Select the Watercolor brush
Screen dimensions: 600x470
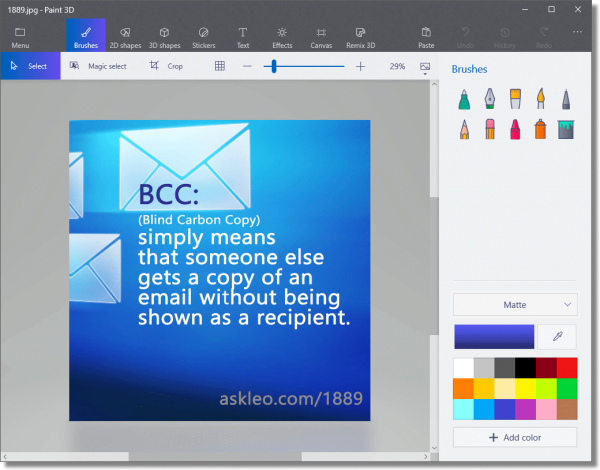(540, 99)
